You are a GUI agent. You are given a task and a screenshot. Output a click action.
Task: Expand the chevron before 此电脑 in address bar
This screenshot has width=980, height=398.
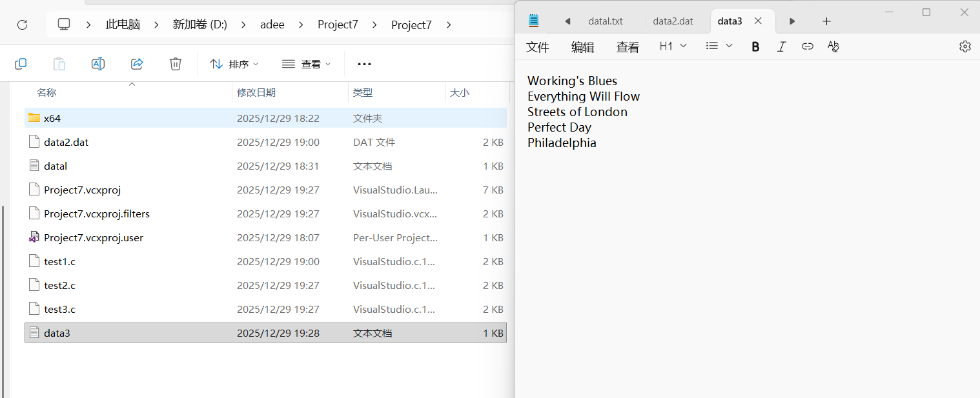click(x=88, y=25)
